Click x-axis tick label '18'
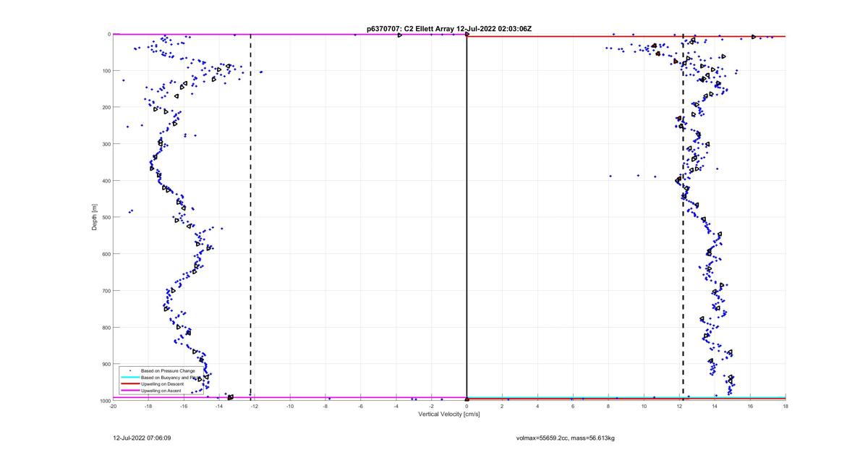868x450 pixels. 786,406
